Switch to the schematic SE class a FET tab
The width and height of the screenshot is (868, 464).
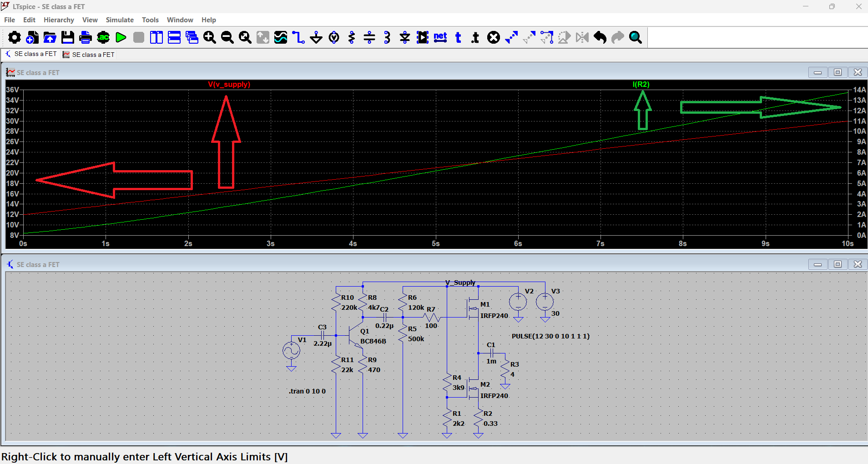click(x=31, y=54)
